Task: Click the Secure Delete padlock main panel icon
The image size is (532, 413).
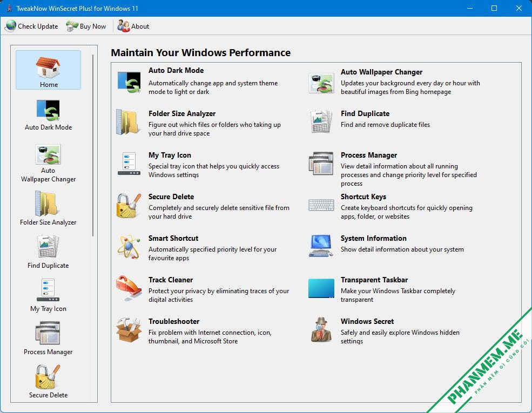Action: pos(129,206)
